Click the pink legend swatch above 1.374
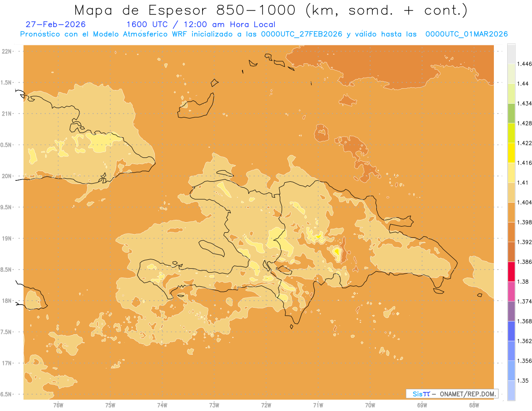This screenshot has width=532, height=411. 511,291
